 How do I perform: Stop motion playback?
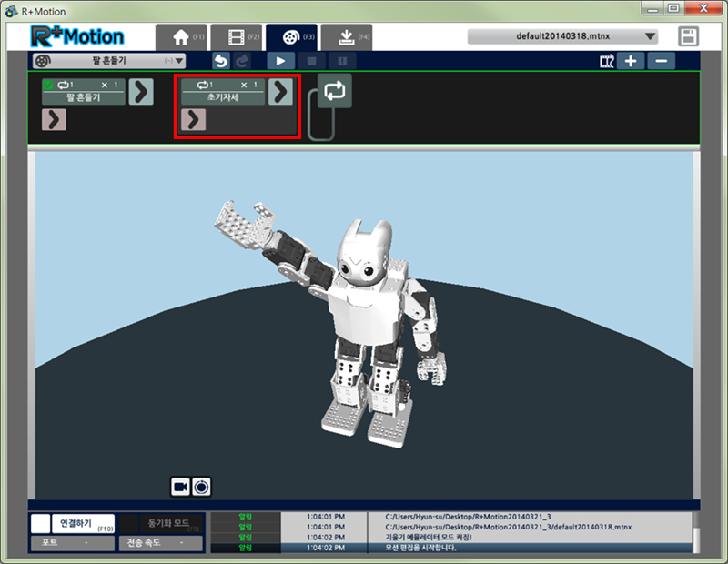(x=311, y=61)
